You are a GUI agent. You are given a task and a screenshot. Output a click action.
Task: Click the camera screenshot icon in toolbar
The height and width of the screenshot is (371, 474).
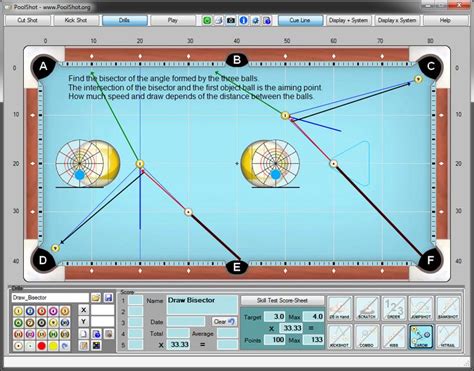pos(231,21)
